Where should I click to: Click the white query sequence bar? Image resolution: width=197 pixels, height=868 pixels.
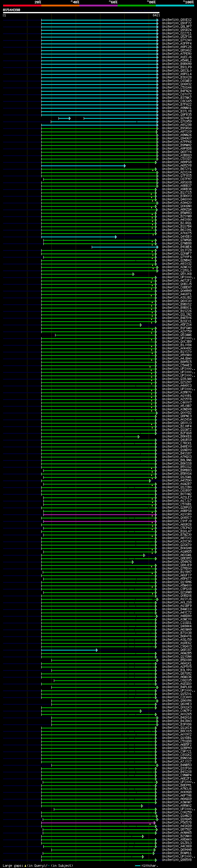pyautogui.click(x=81, y=13)
